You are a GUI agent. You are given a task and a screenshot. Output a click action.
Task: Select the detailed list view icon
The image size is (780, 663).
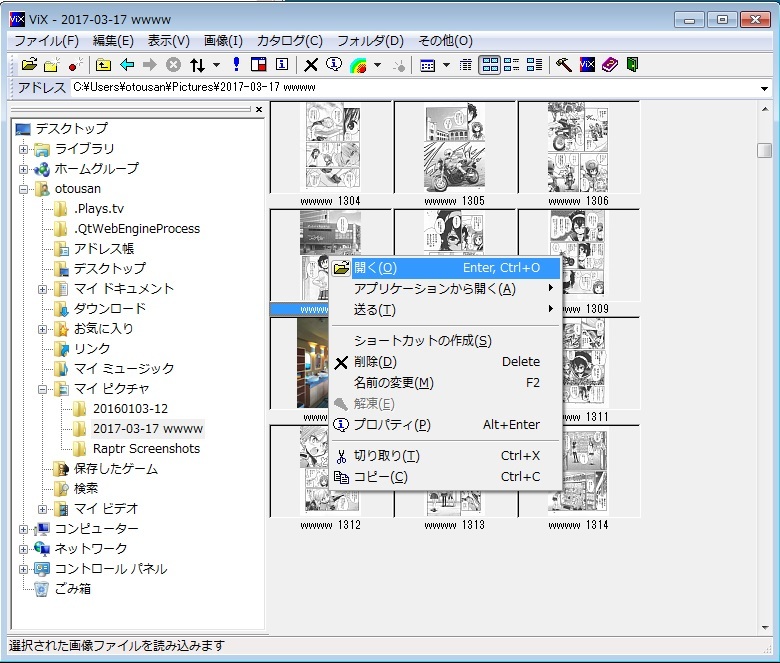[534, 65]
